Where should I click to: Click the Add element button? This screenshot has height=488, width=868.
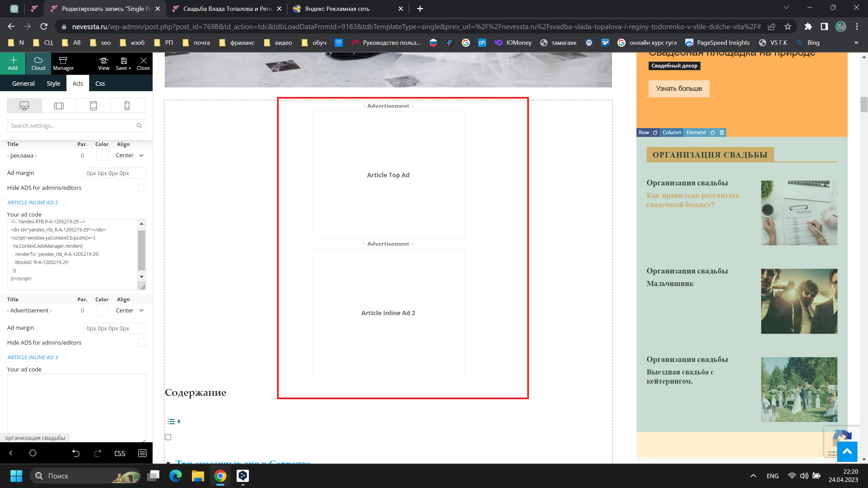point(13,63)
